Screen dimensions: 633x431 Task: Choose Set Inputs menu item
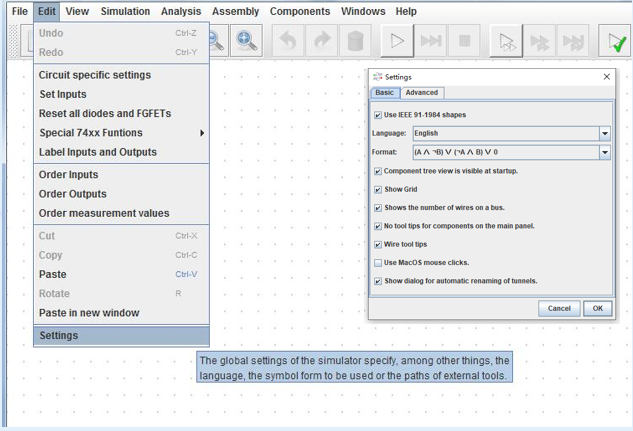point(121,94)
